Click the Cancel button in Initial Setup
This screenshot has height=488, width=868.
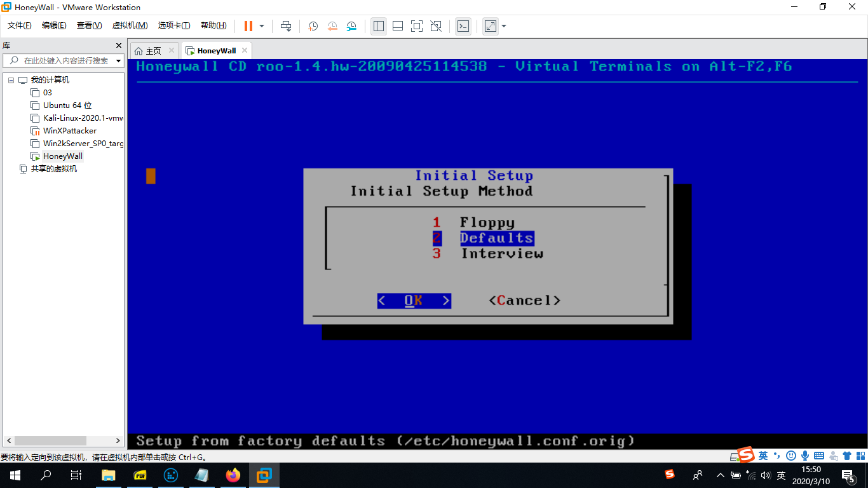[x=525, y=301]
